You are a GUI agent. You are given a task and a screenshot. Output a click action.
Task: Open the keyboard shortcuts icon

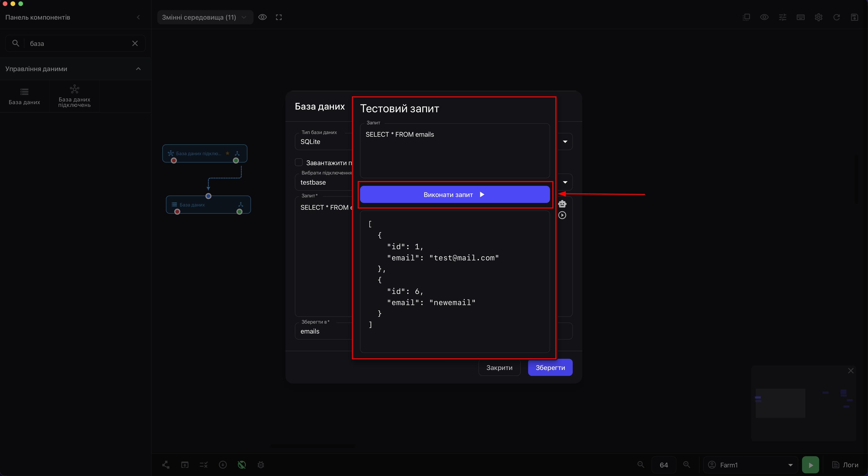801,17
